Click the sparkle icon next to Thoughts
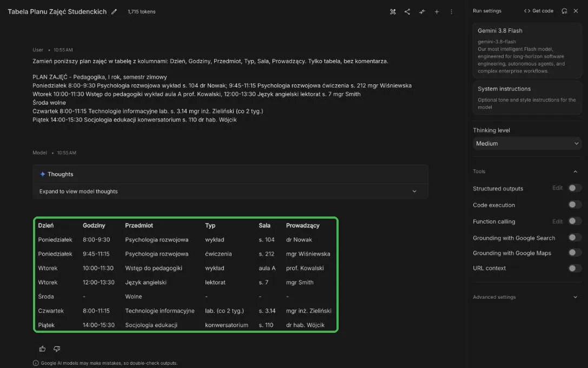Screen dimensions: 588x368 pos(42,174)
